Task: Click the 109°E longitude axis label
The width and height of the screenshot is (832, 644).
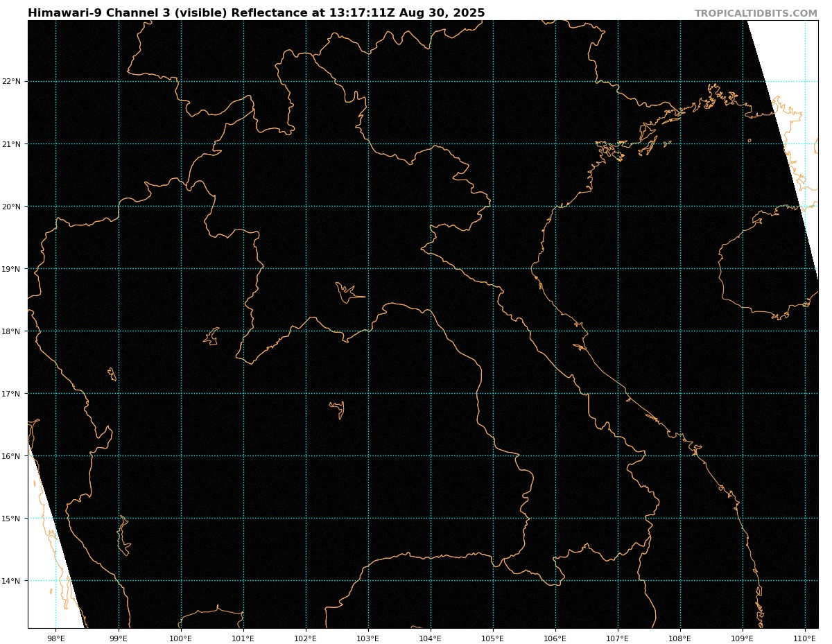Action: coord(743,638)
